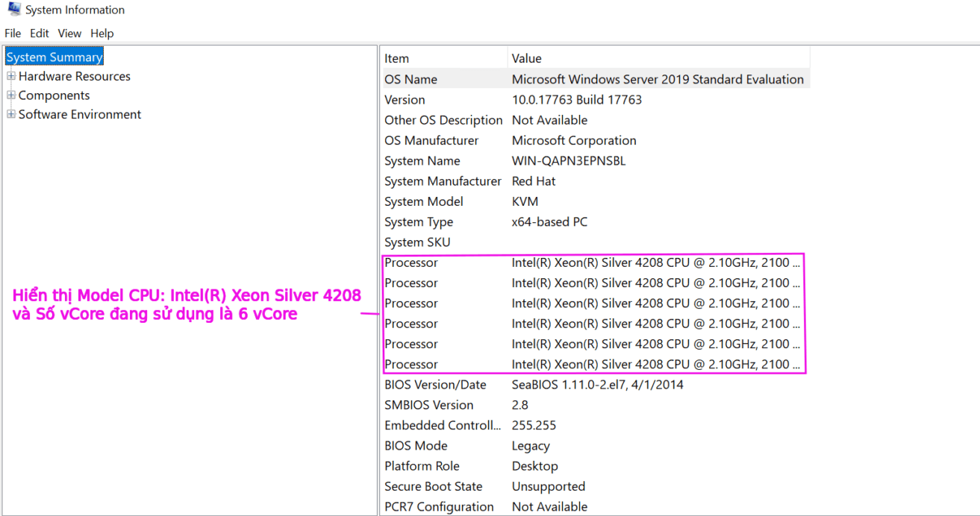Image resolution: width=980 pixels, height=516 pixels.
Task: Click the Legacy value
Action: click(x=531, y=446)
